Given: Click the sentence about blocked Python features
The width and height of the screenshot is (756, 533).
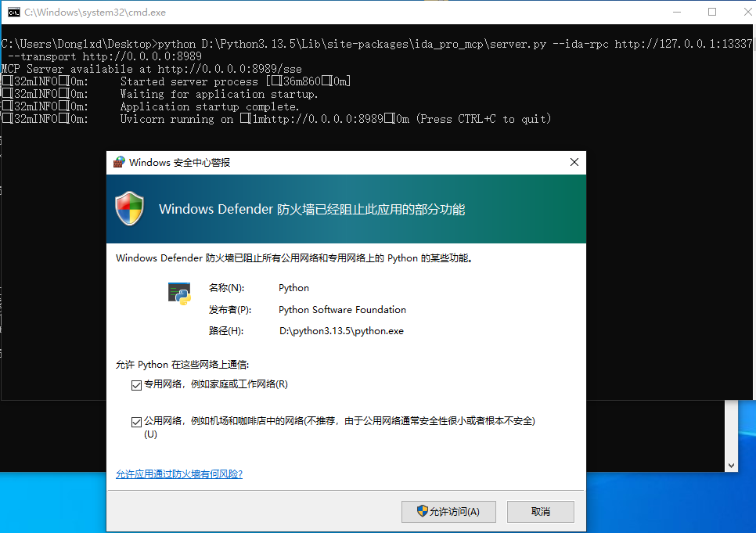Looking at the screenshot, I should pos(294,258).
